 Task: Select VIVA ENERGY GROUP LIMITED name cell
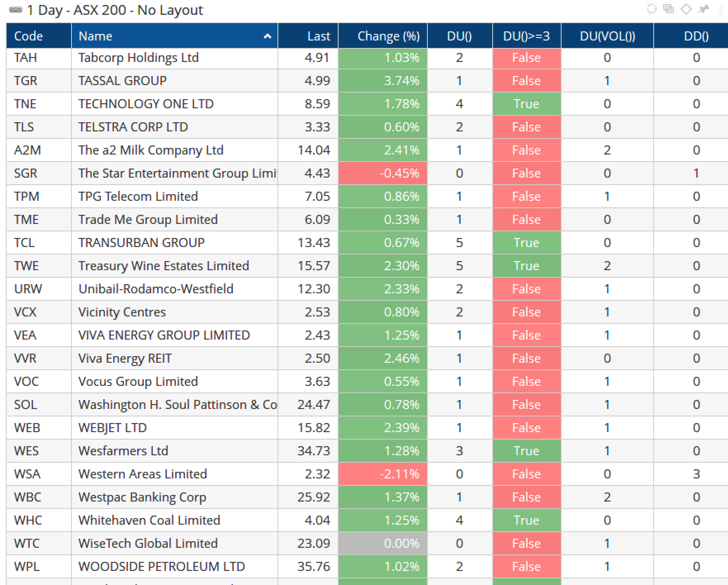175,335
